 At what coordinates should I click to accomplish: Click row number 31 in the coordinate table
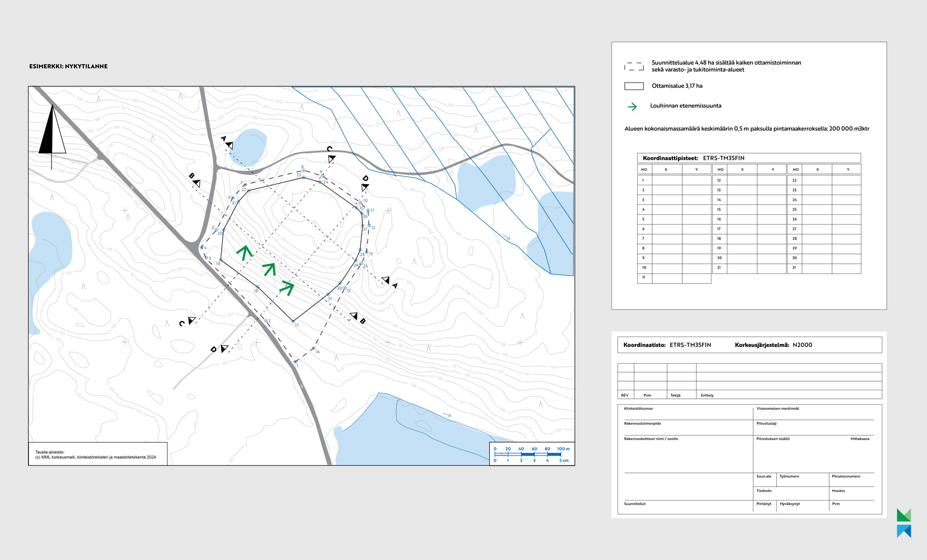(795, 267)
